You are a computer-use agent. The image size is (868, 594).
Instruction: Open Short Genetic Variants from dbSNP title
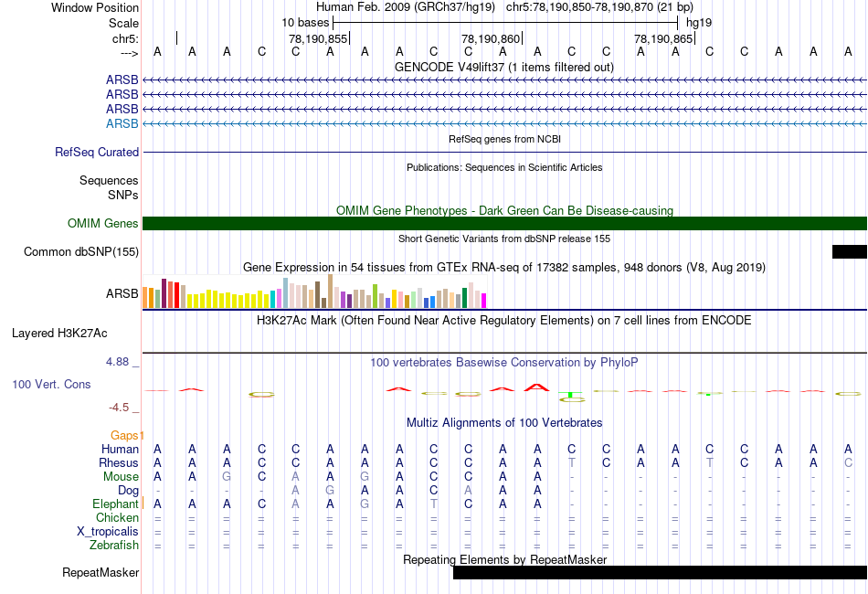click(x=504, y=239)
